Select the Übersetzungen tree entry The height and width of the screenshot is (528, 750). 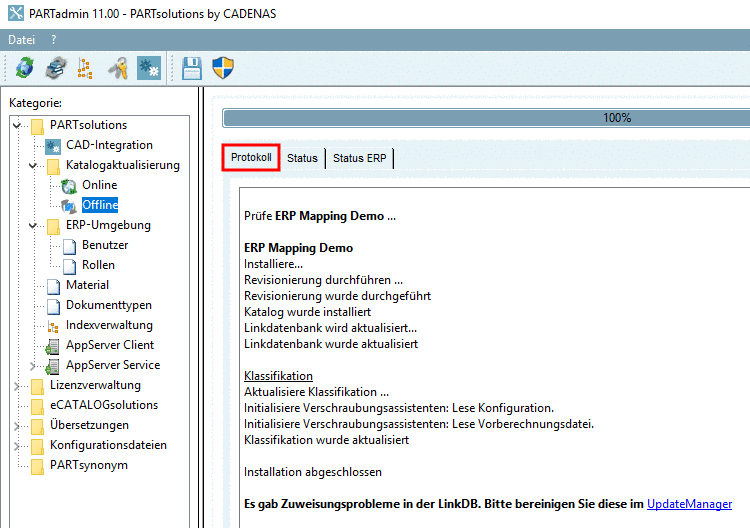(89, 425)
